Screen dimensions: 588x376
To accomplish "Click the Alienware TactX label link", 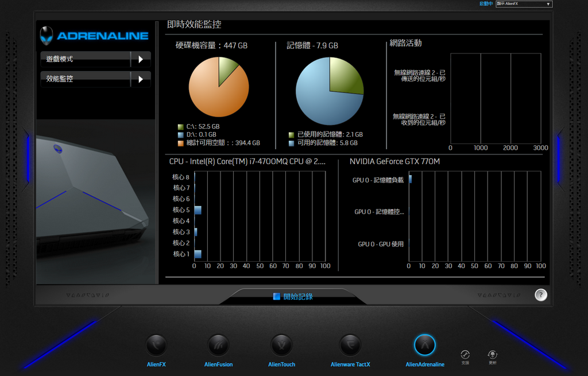I will [x=350, y=365].
